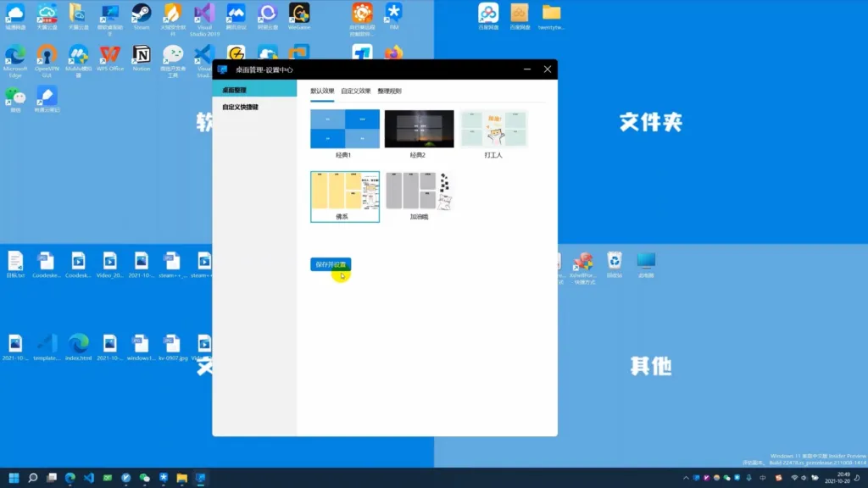Image resolution: width=868 pixels, height=488 pixels.
Task: Select the Microsoft Edge desktop shortcut
Action: click(x=15, y=61)
